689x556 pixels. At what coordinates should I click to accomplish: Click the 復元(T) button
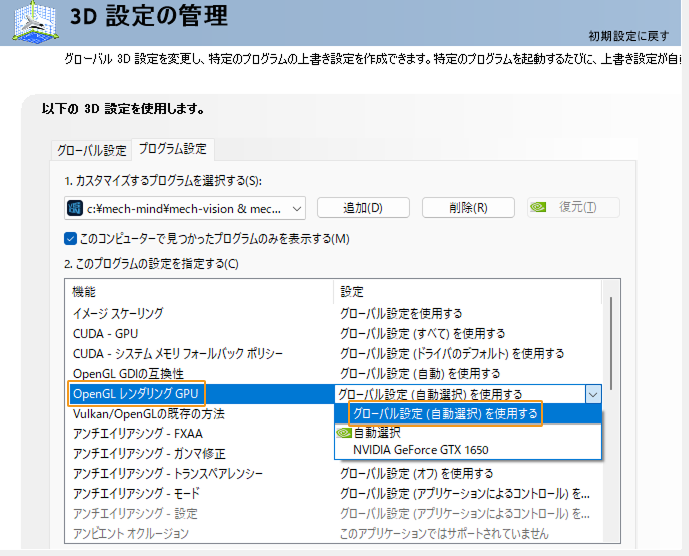click(573, 207)
